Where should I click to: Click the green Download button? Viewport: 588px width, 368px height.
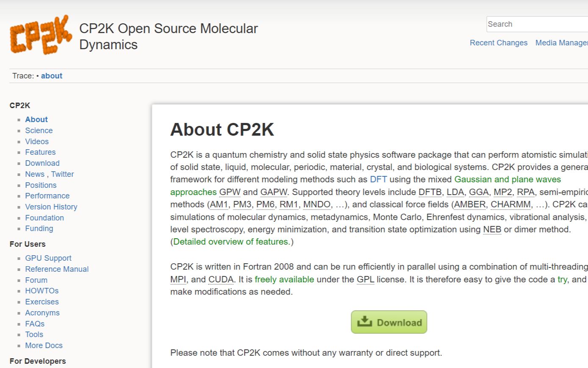(x=389, y=322)
